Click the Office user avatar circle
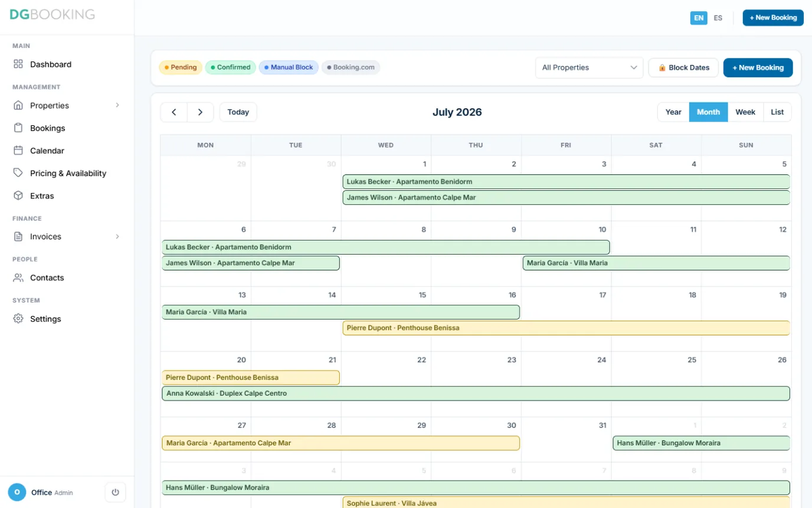812x508 pixels. 17,492
